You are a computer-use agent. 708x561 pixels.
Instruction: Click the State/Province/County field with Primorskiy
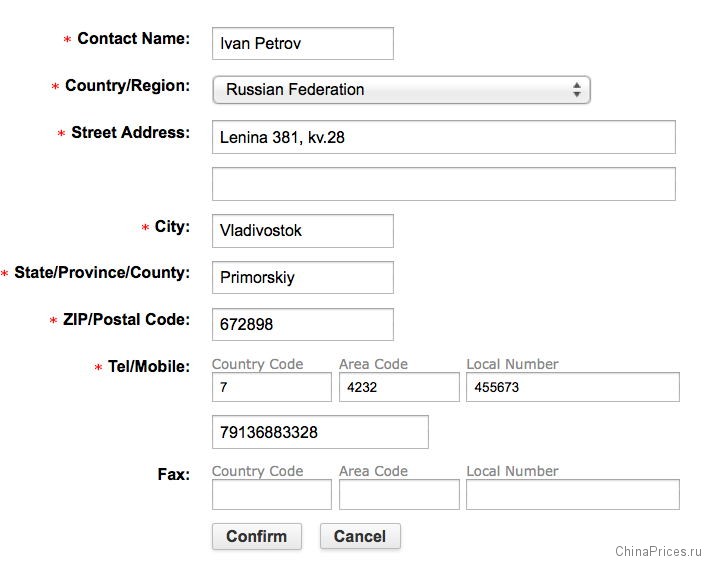(302, 278)
